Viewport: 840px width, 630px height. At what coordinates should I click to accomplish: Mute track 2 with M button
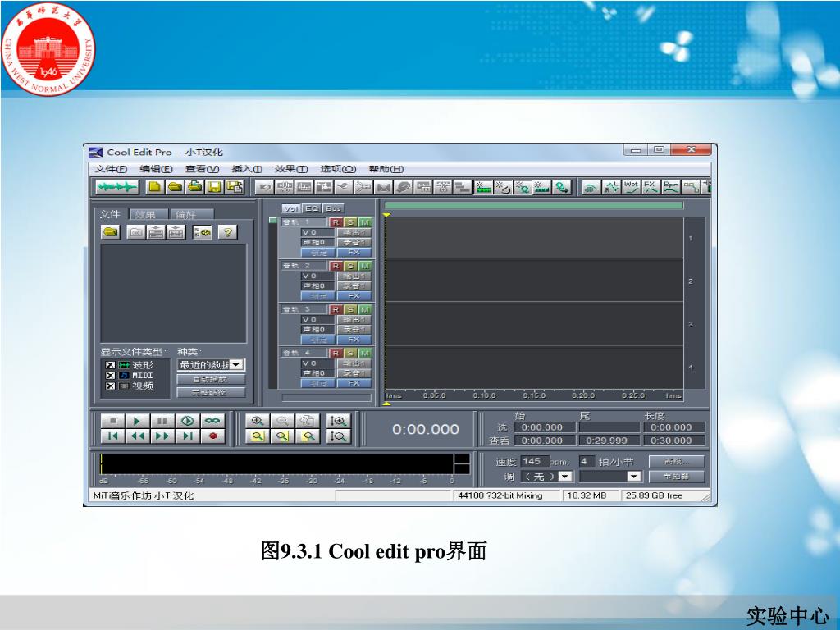[365, 266]
